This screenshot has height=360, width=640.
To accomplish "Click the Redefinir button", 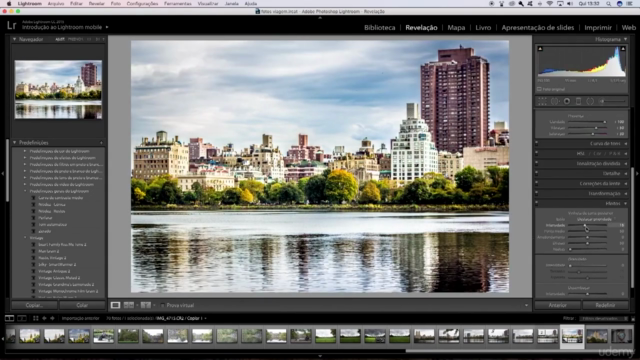I will click(x=605, y=305).
